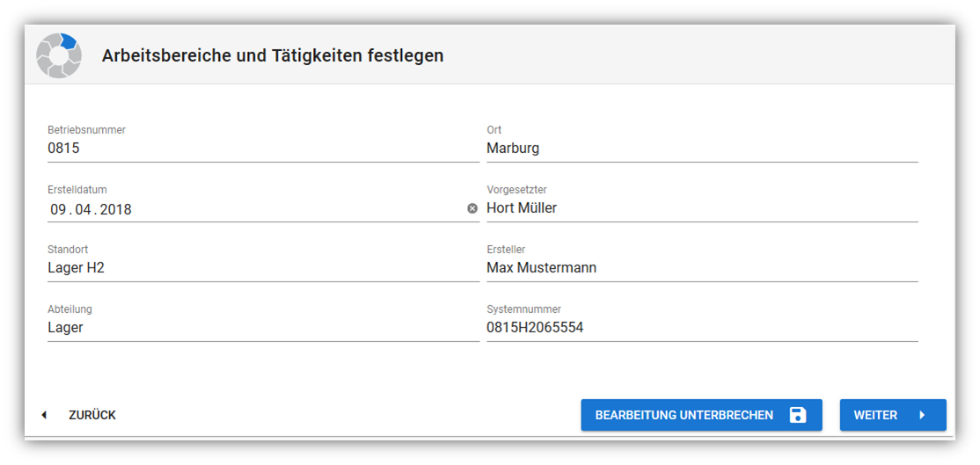Viewport: 980px width, 465px height.
Task: Select the Ort field showing Marburg
Action: tap(701, 149)
